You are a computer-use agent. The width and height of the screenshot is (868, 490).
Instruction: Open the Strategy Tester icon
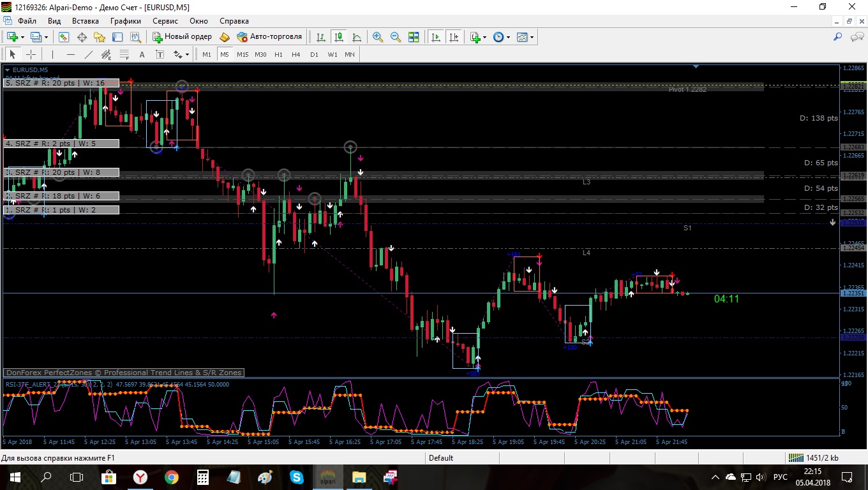[135, 37]
